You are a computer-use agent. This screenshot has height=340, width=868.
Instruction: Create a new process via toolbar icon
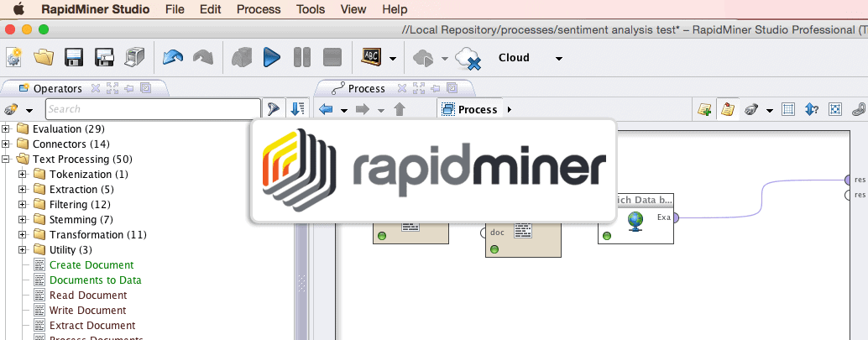pyautogui.click(x=13, y=58)
